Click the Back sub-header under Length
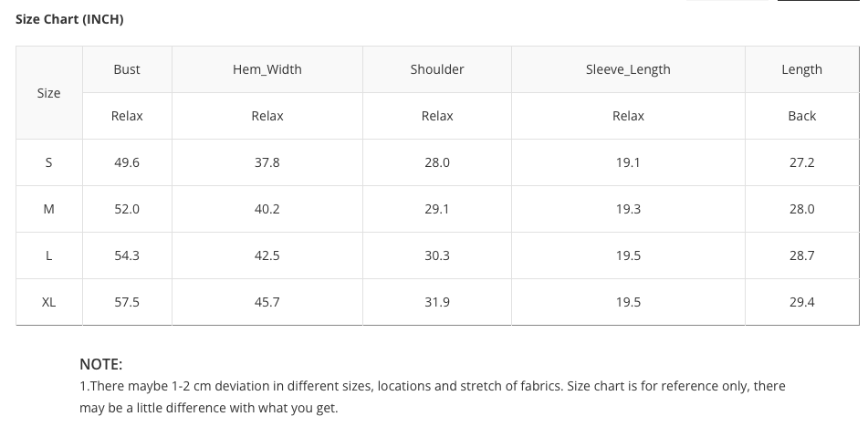Image resolution: width=868 pixels, height=427 pixels. 801,116
